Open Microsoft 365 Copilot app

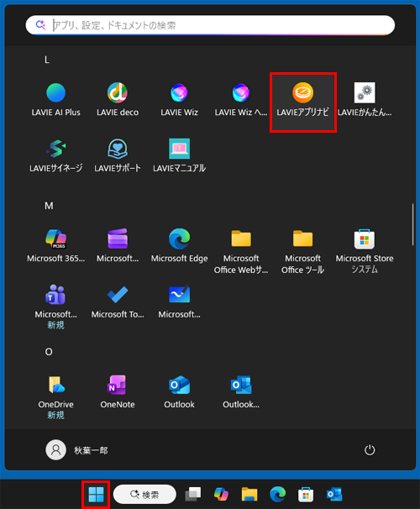[55, 246]
